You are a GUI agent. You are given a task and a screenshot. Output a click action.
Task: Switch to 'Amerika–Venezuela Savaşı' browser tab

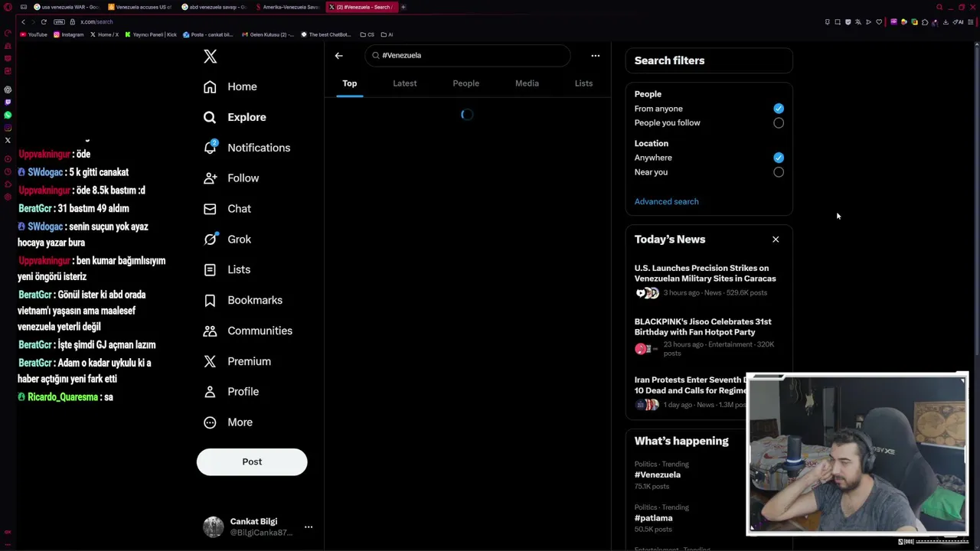(x=287, y=7)
